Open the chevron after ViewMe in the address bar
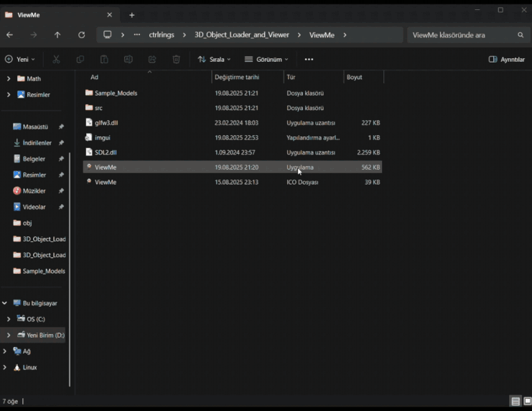Image resolution: width=532 pixels, height=411 pixels. 345,35
